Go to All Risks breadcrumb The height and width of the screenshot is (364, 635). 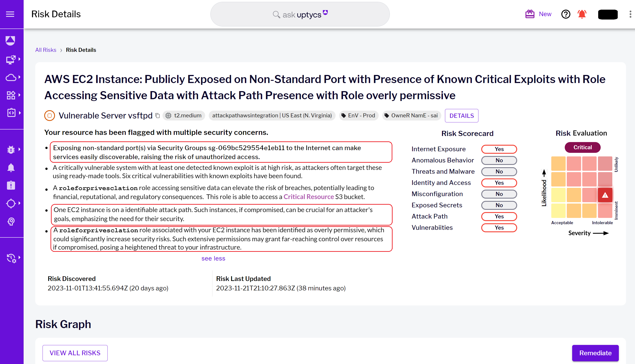point(46,50)
